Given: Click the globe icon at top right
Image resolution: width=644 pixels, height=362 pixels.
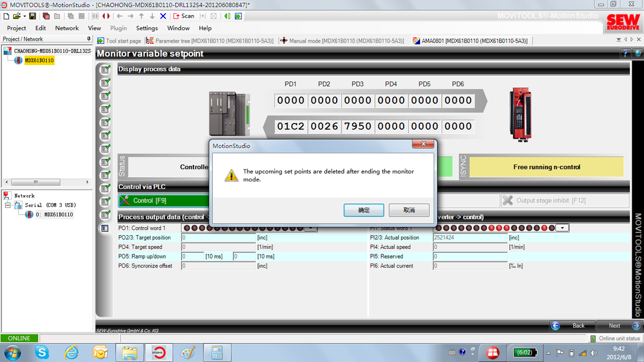Looking at the screenshot, I should pyautogui.click(x=637, y=54).
